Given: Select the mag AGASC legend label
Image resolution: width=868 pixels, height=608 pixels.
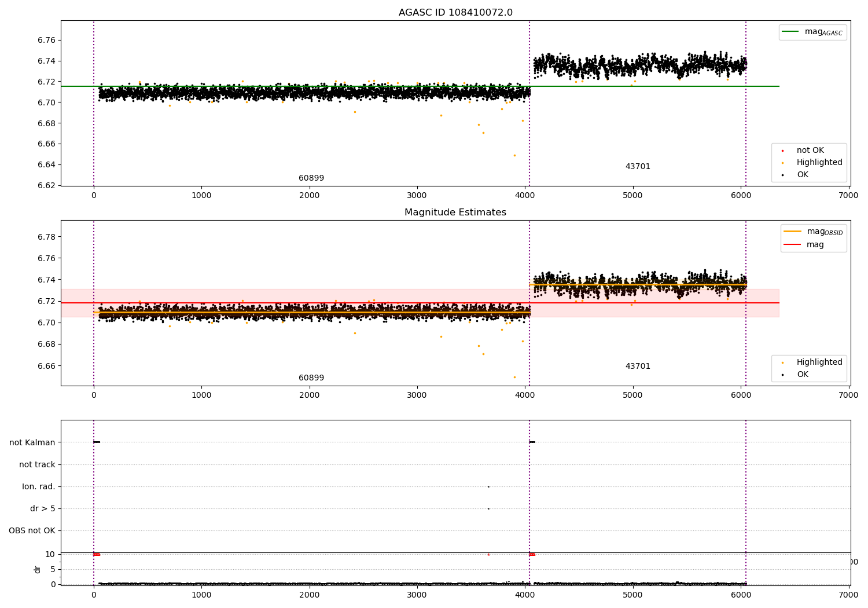Looking at the screenshot, I should [x=823, y=32].
